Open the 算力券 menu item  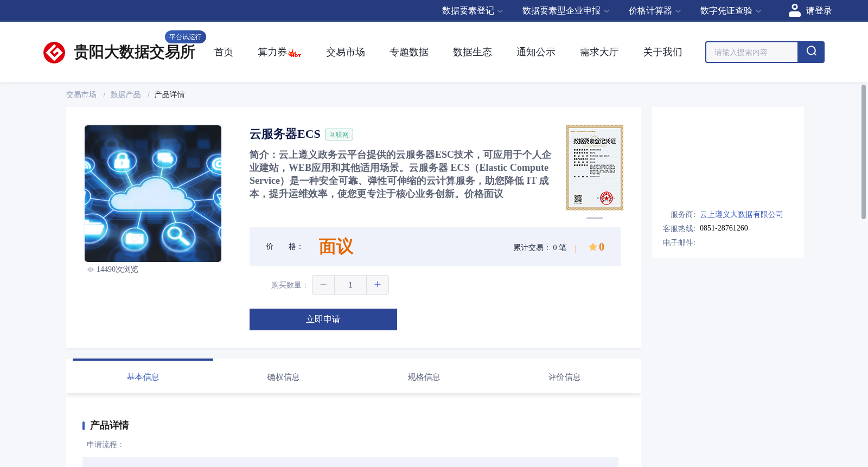pos(272,52)
